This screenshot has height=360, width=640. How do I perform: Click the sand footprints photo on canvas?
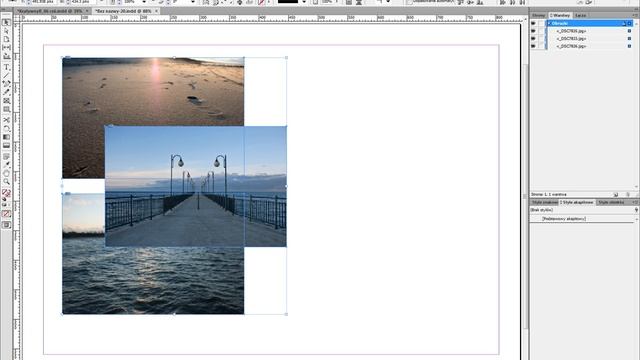tap(153, 91)
